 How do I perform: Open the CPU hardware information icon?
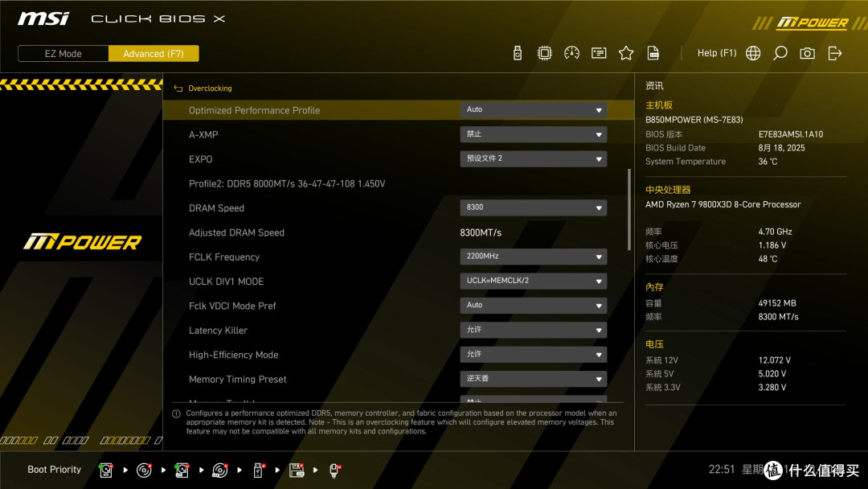pyautogui.click(x=544, y=52)
